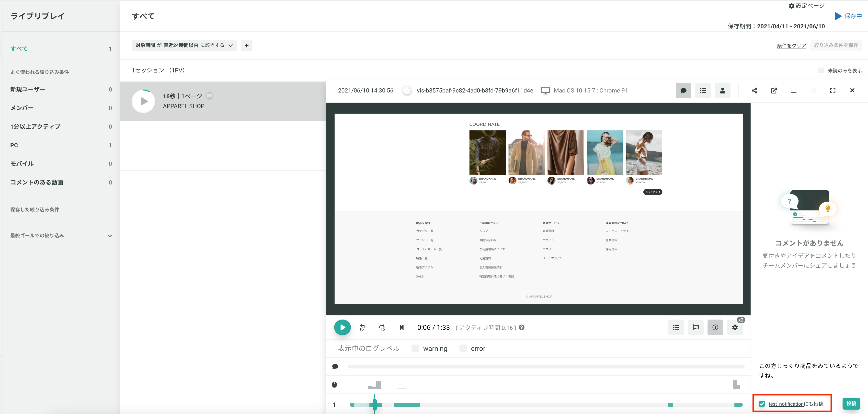The width and height of the screenshot is (868, 414).
Task: Add a filter condition with plus button
Action: (x=247, y=46)
